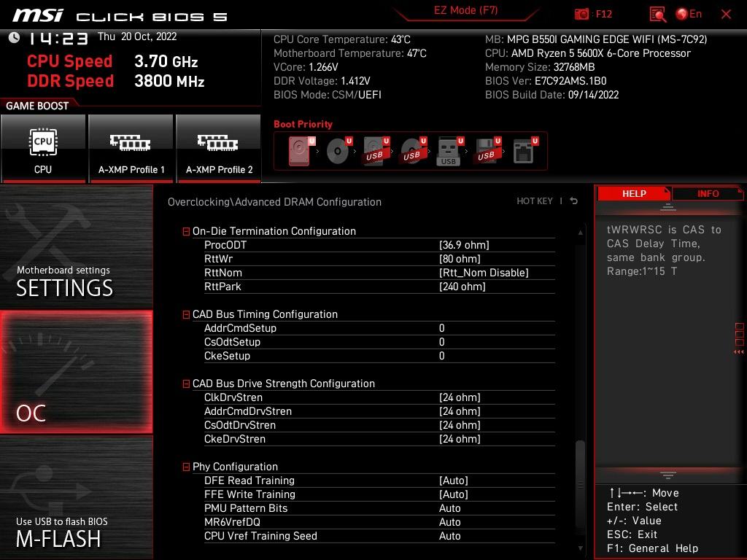747x560 pixels.
Task: Switch to the HELP tab
Action: tap(634, 193)
